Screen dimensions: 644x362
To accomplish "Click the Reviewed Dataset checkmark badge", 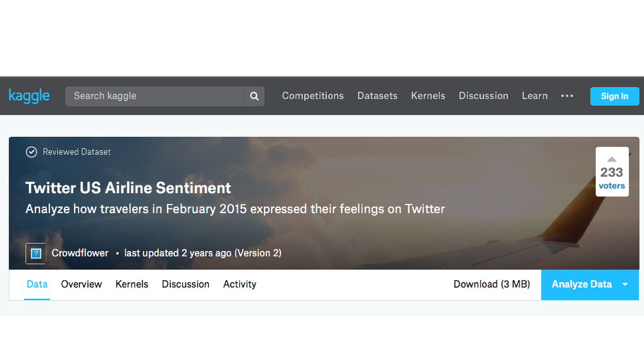I will [x=31, y=152].
